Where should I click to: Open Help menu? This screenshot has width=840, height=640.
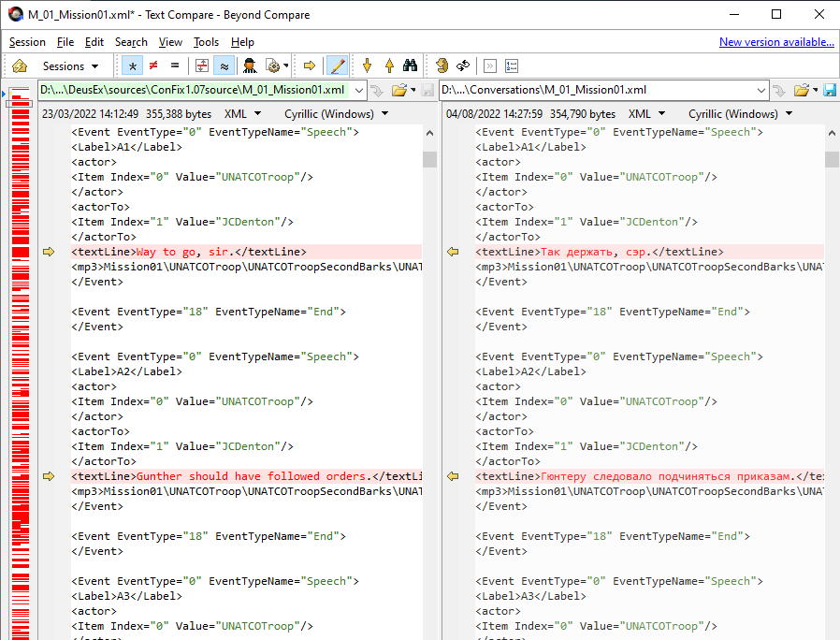[242, 42]
